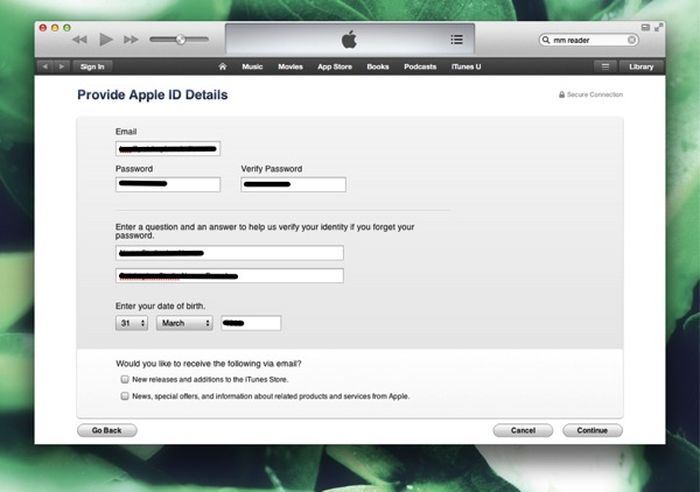The image size is (700, 492).
Task: Switch to mini player icon
Action: click(646, 28)
